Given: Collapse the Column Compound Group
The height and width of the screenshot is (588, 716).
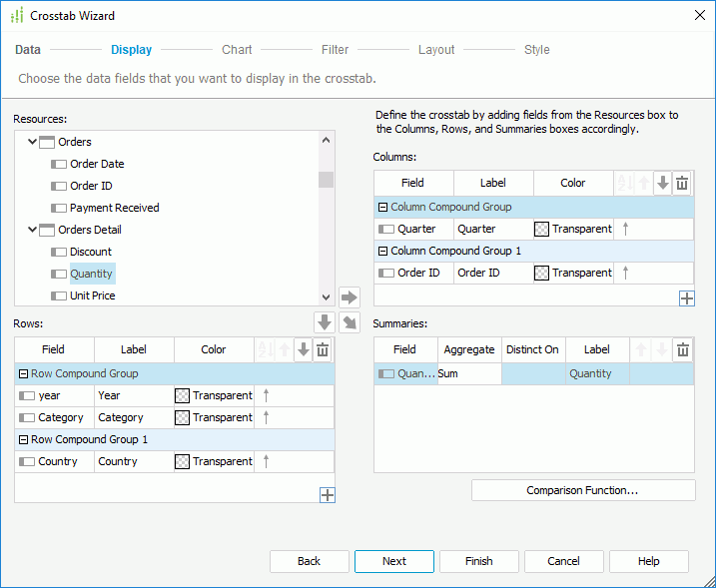Looking at the screenshot, I should point(382,208).
